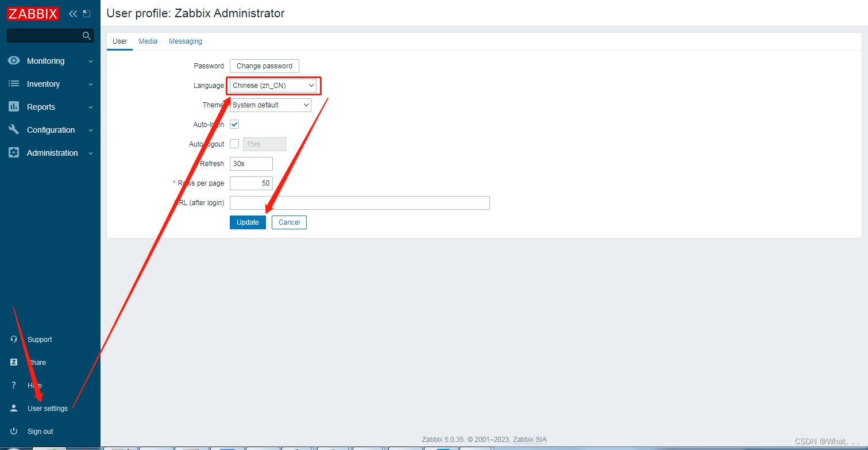Click the Reports bar chart icon

pos(14,107)
